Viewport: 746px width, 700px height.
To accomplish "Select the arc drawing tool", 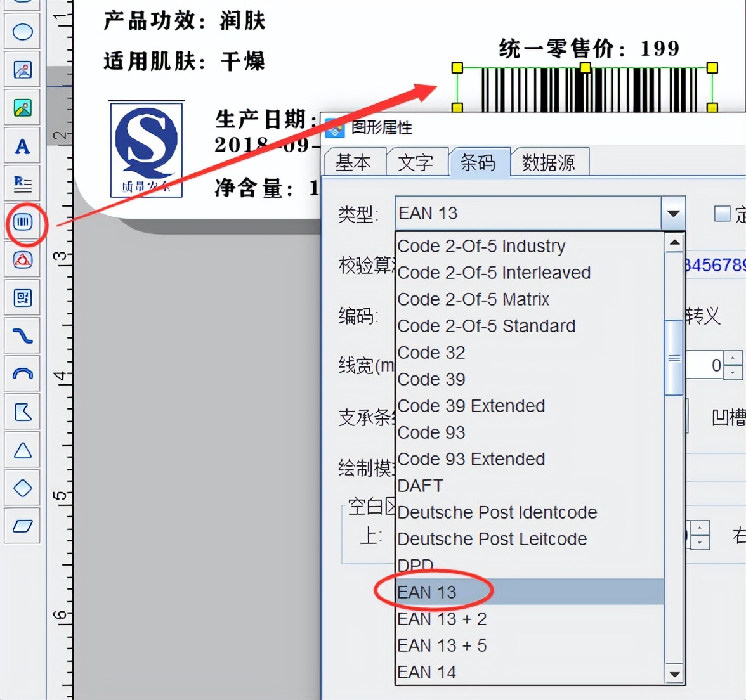I will click(x=22, y=374).
